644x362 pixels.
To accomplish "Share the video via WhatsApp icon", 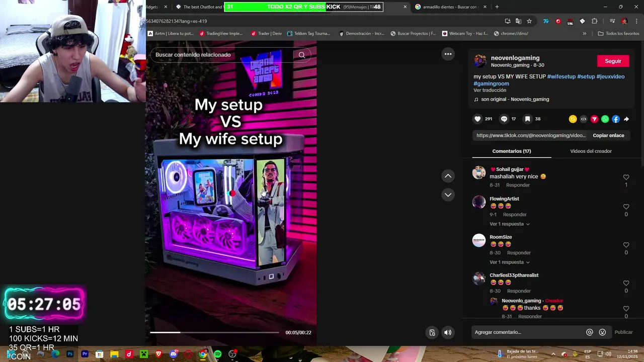I will coord(605,119).
